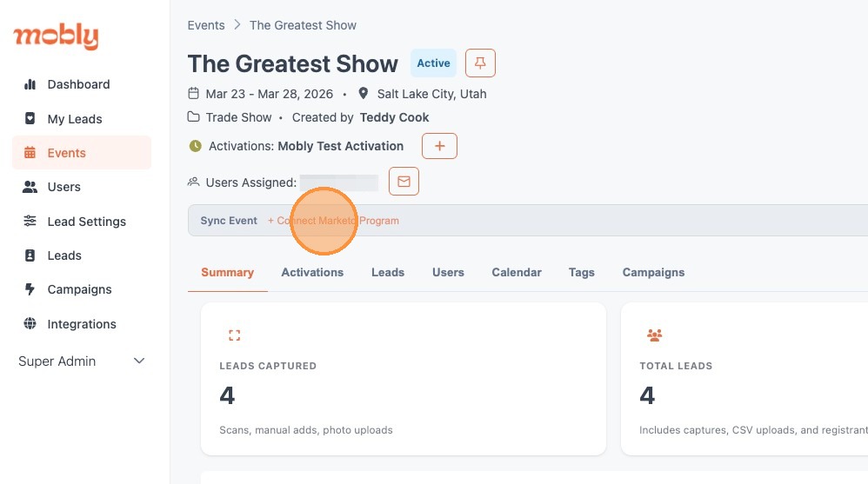The width and height of the screenshot is (868, 484).
Task: Click the envelope email users button
Action: click(404, 182)
